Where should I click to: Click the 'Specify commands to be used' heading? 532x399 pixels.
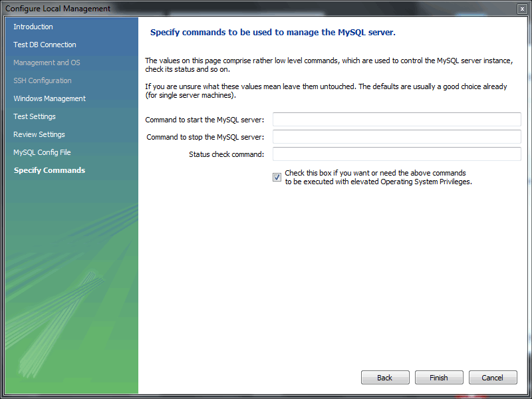[273, 32]
